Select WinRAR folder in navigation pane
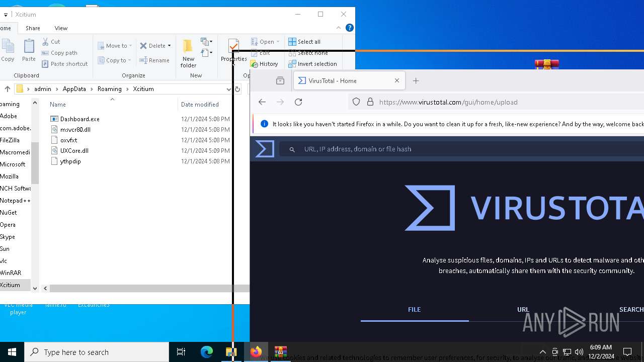 (x=11, y=273)
